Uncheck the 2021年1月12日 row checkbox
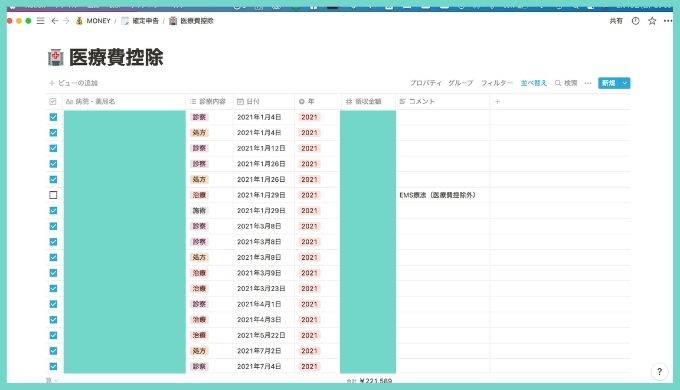 [53, 148]
